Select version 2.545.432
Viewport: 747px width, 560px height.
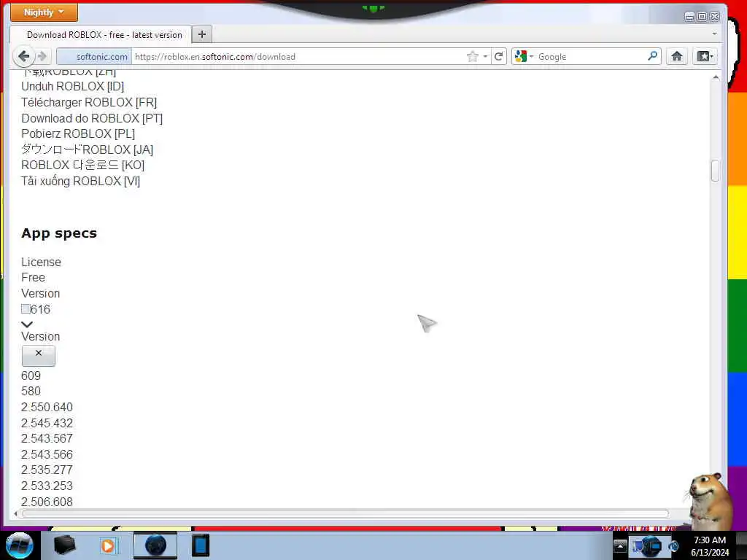pos(47,423)
